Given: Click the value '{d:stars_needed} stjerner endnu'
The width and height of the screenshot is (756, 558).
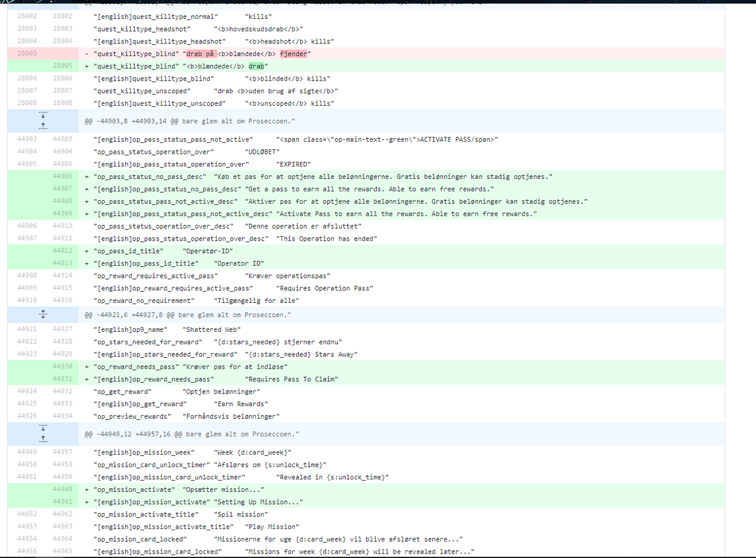Looking at the screenshot, I should (279, 342).
